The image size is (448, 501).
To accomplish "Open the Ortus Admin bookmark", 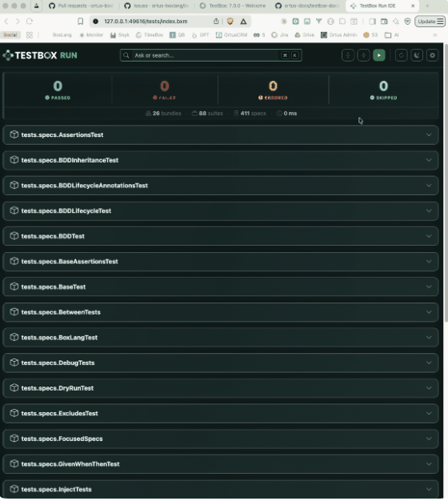I will tap(338, 35).
